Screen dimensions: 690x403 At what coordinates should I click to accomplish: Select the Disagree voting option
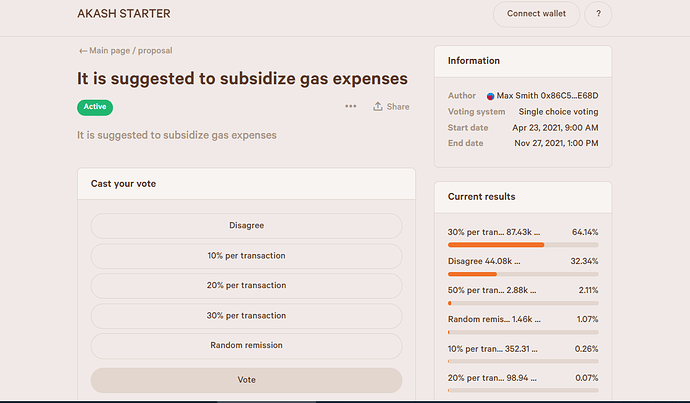pos(246,226)
